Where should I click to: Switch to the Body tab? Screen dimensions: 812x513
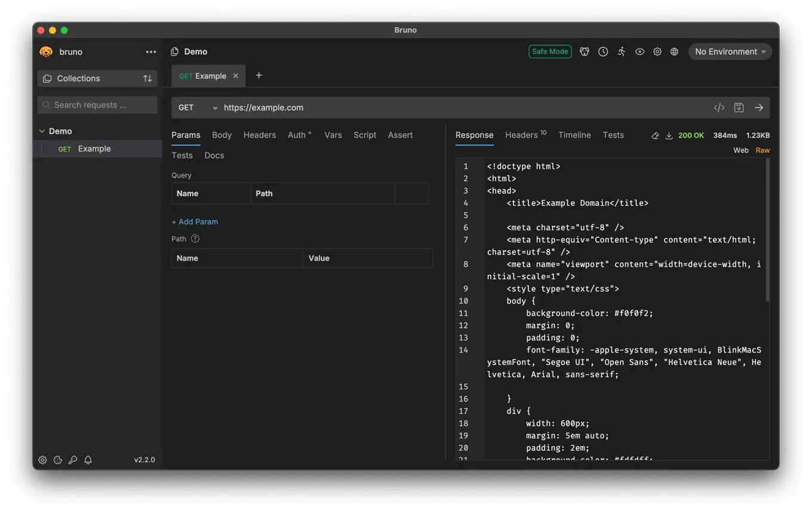tap(222, 135)
